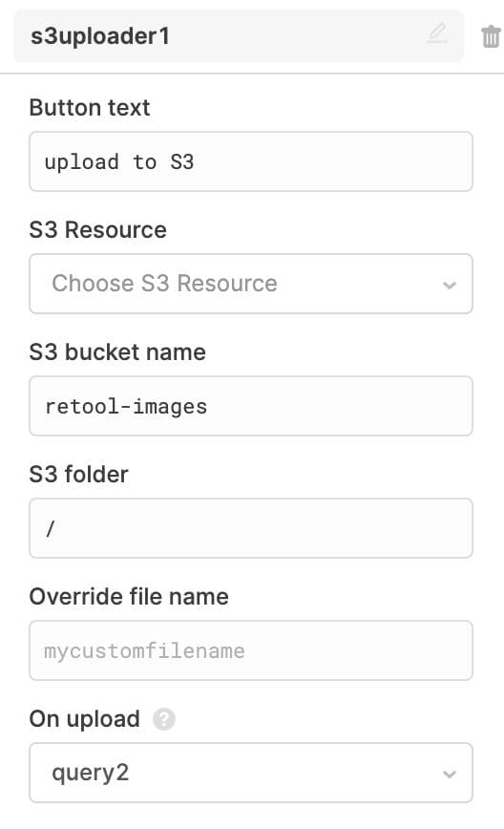Click the chevron arrow on query2 dropdown
This screenshot has height=829, width=504.
point(449,775)
